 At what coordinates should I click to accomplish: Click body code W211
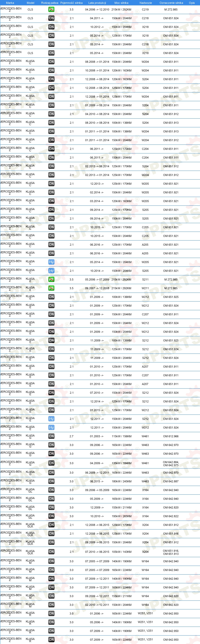coord(145,288)
